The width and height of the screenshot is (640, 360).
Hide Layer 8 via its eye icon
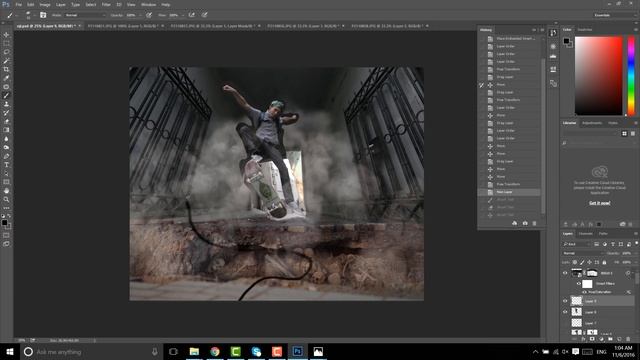565,312
